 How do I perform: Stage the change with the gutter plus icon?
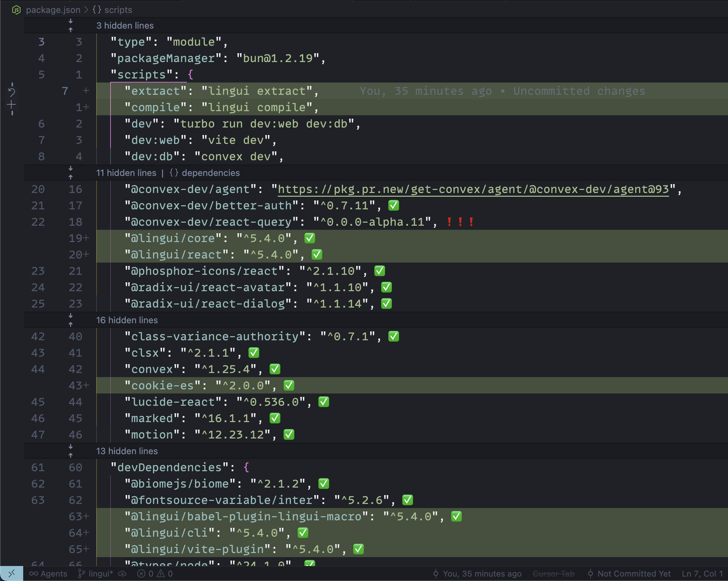12,104
